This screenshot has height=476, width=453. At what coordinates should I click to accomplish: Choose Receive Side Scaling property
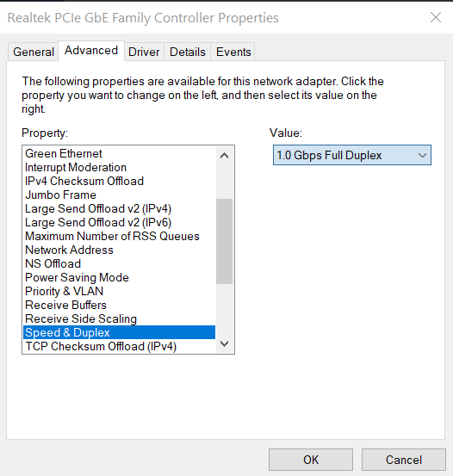tap(119, 318)
